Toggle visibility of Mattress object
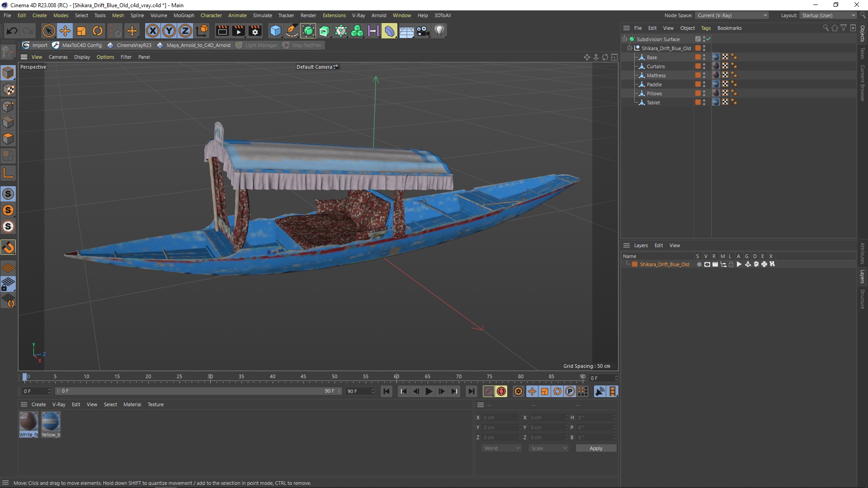Screen dimensions: 868x488 705,75
